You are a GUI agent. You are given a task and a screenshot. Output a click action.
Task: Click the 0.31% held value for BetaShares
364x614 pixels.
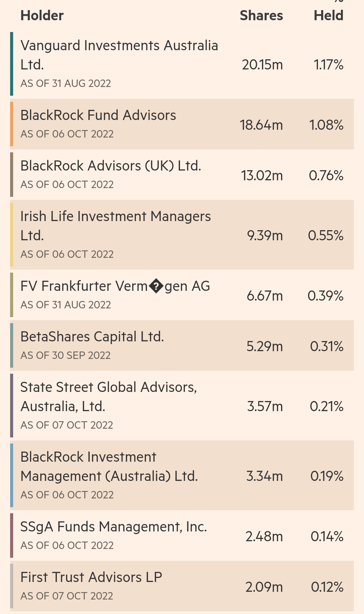coord(327,346)
